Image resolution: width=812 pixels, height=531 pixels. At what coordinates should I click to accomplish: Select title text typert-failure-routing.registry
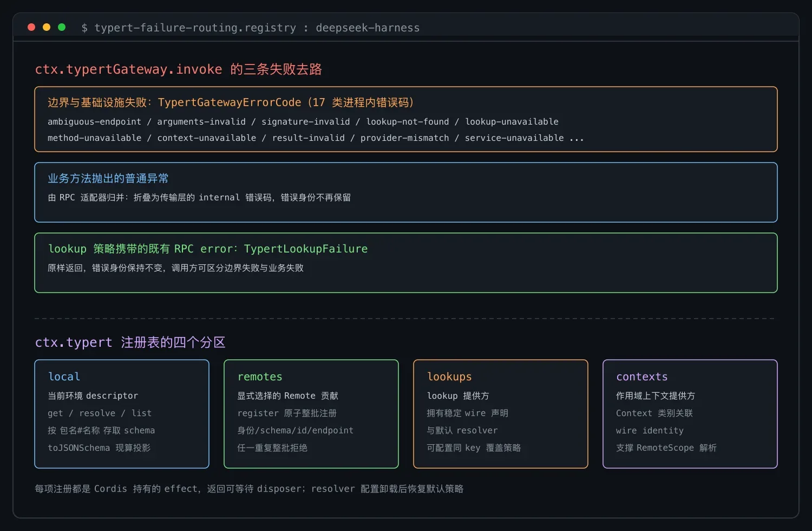click(x=195, y=28)
